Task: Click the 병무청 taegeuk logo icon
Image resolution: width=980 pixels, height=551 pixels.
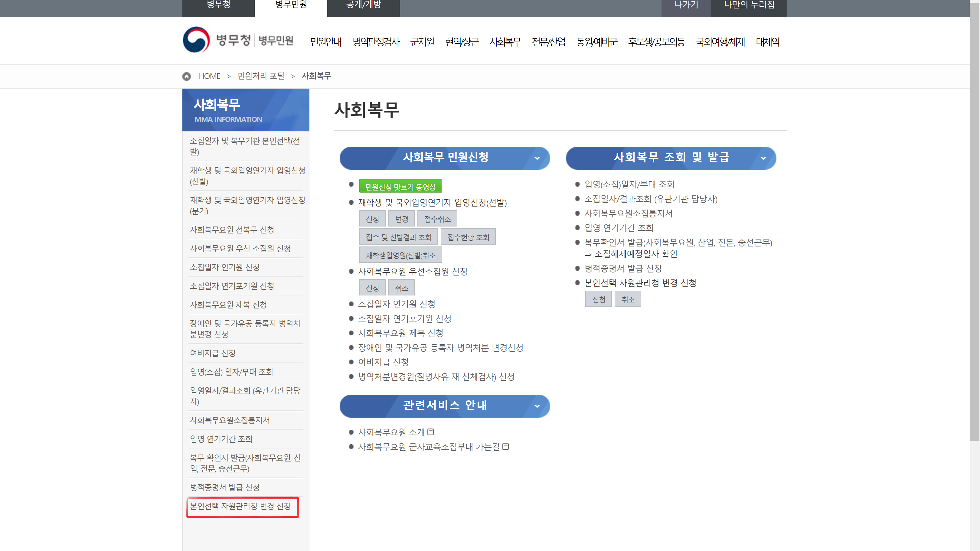Action: 196,40
